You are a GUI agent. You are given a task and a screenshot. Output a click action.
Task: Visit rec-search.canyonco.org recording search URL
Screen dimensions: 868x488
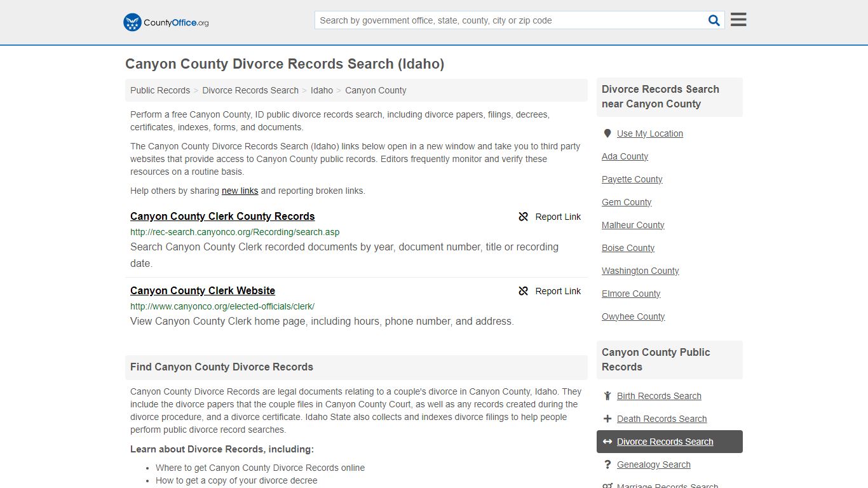click(x=235, y=232)
